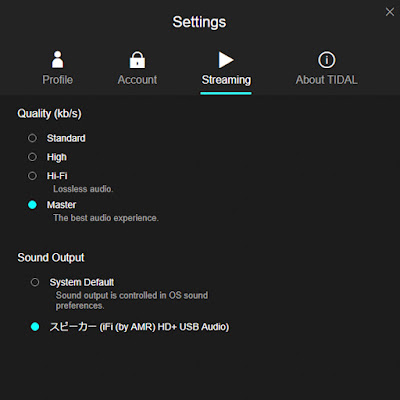Select Hi-Fi quality radio button
The width and height of the screenshot is (400, 400).
[x=32, y=176]
